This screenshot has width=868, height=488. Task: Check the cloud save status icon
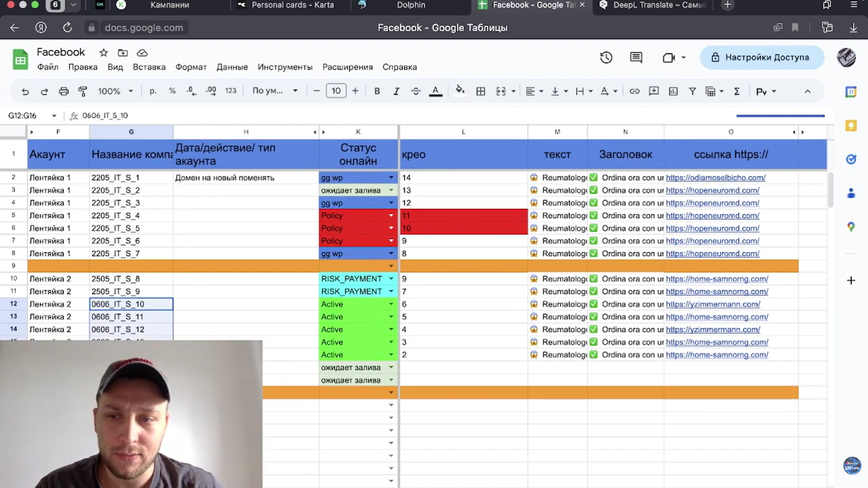click(x=142, y=53)
